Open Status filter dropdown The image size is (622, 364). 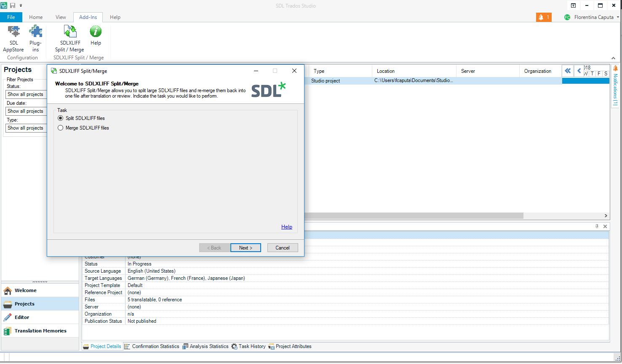[26, 94]
